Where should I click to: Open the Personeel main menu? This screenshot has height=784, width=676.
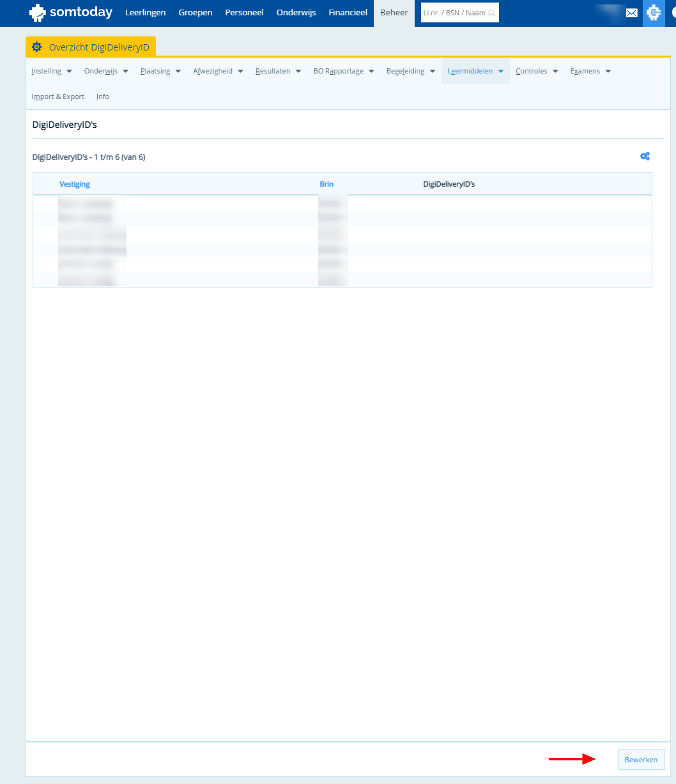pos(244,13)
